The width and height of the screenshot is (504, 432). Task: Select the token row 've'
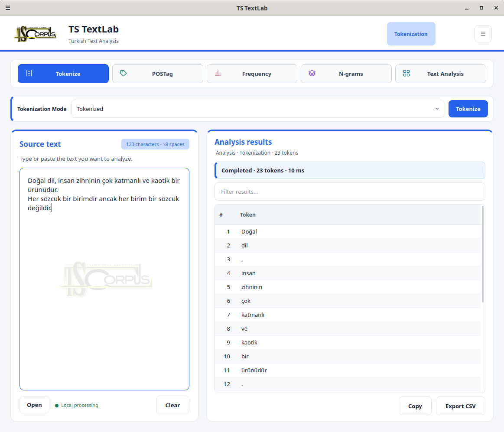tap(348, 328)
